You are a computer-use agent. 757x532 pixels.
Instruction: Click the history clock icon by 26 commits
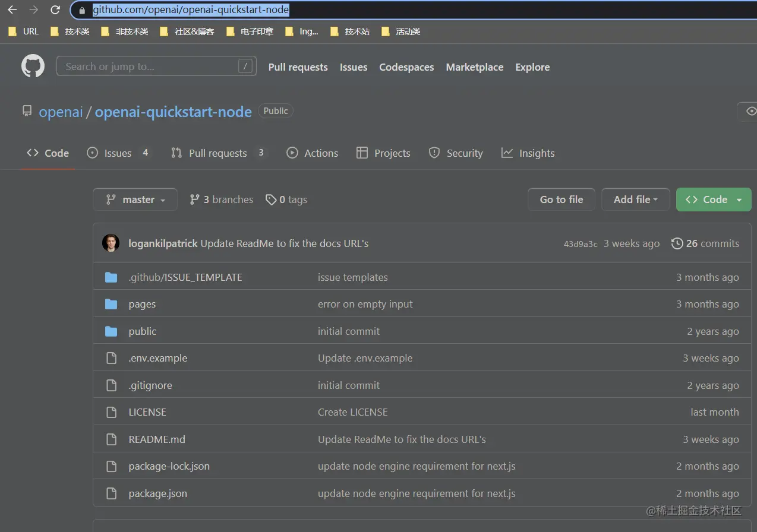click(x=677, y=243)
